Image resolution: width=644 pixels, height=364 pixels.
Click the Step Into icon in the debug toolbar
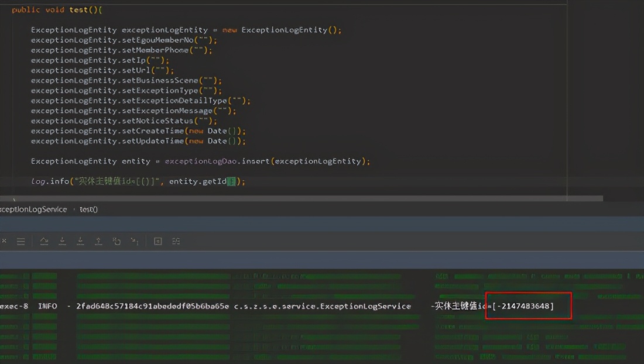[62, 241]
